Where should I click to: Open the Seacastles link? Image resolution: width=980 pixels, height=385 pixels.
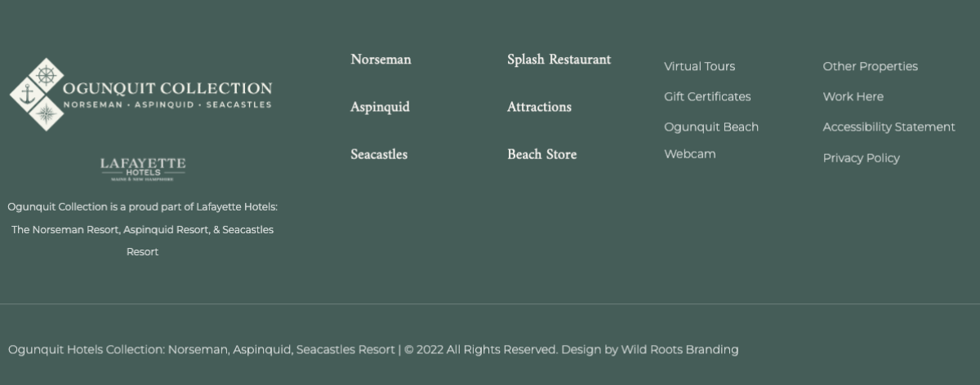coord(379,154)
